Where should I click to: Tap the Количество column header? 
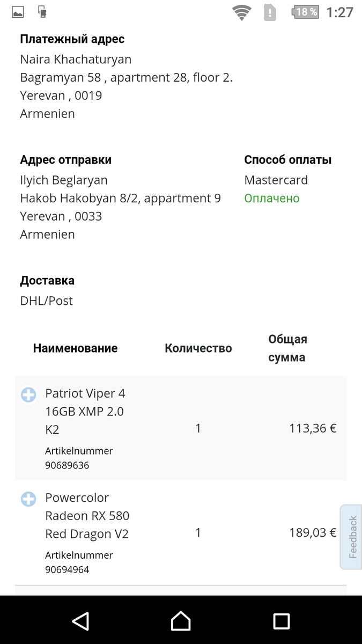[198, 348]
